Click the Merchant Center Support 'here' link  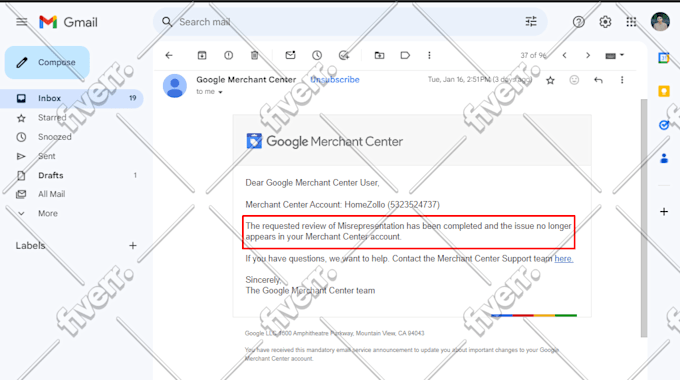click(563, 259)
